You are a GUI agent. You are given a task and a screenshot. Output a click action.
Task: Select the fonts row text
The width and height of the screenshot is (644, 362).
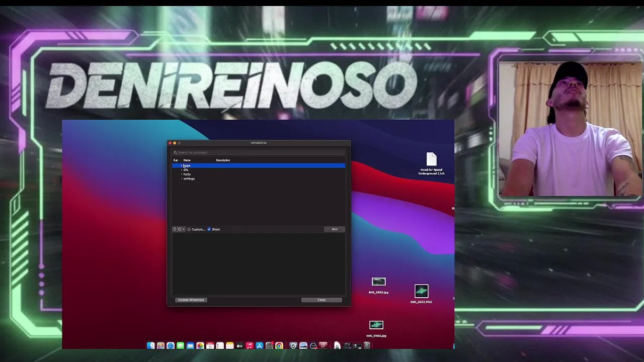[x=187, y=174]
